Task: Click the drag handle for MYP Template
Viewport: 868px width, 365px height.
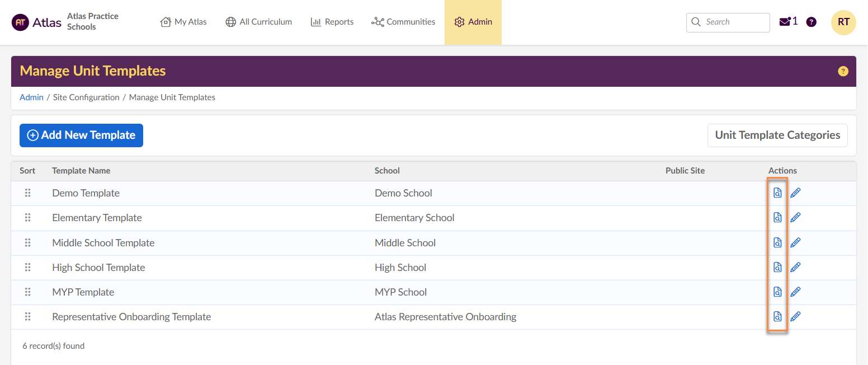Action: [27, 292]
